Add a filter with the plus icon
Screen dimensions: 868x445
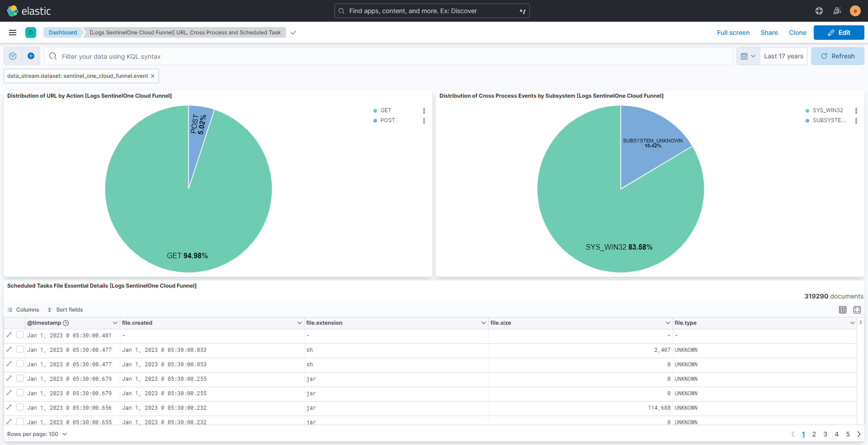click(31, 56)
